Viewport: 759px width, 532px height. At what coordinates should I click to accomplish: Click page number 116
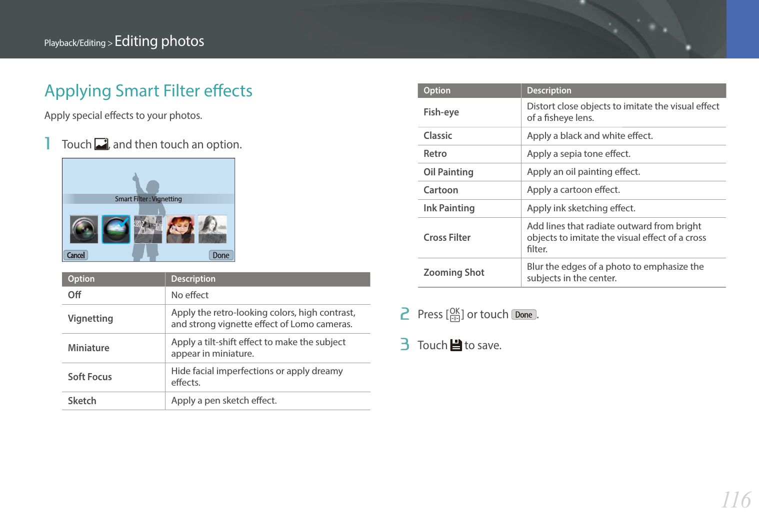click(x=736, y=500)
